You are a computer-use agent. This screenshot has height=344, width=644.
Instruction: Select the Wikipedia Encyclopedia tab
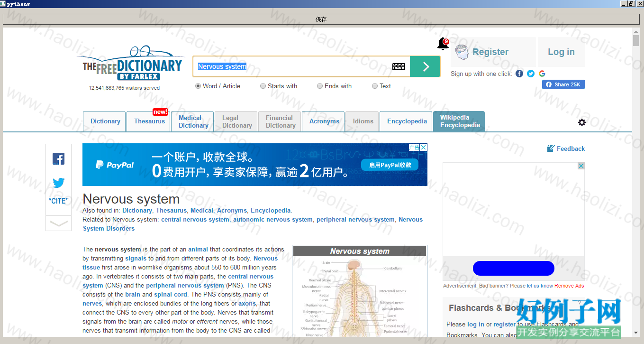point(459,121)
